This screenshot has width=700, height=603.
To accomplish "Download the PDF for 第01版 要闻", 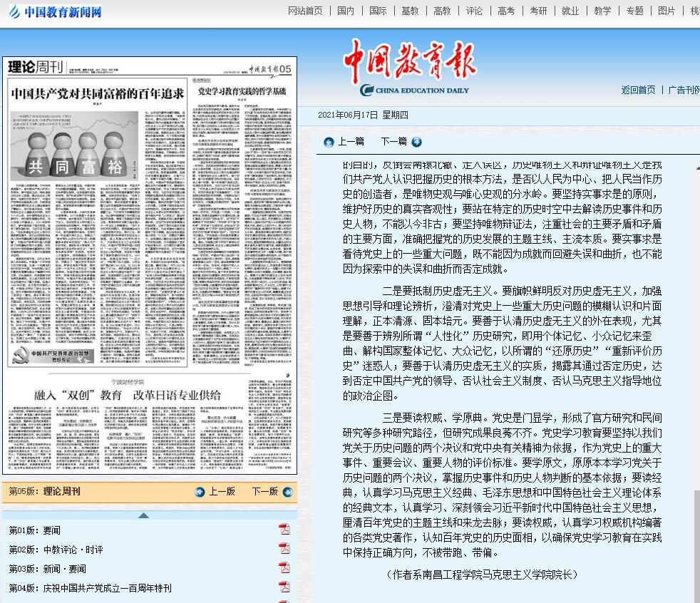I will click(x=284, y=530).
